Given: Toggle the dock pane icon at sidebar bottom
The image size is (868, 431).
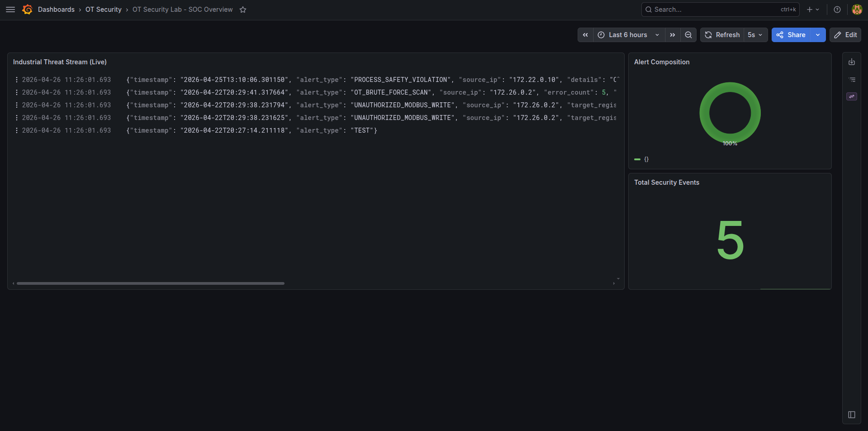Looking at the screenshot, I should tap(852, 415).
